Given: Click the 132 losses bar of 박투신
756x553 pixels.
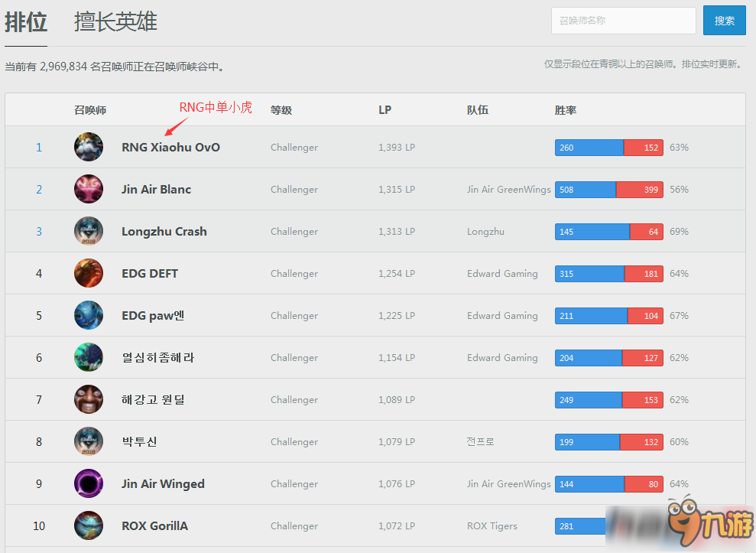Looking at the screenshot, I should coord(642,441).
